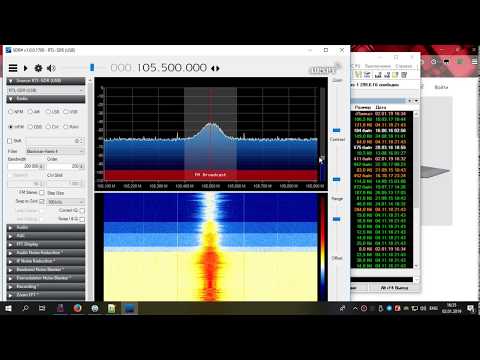Screen dimensions: 480x360
Task: Open the browser hamburger menu icon
Action: coord(475,62)
